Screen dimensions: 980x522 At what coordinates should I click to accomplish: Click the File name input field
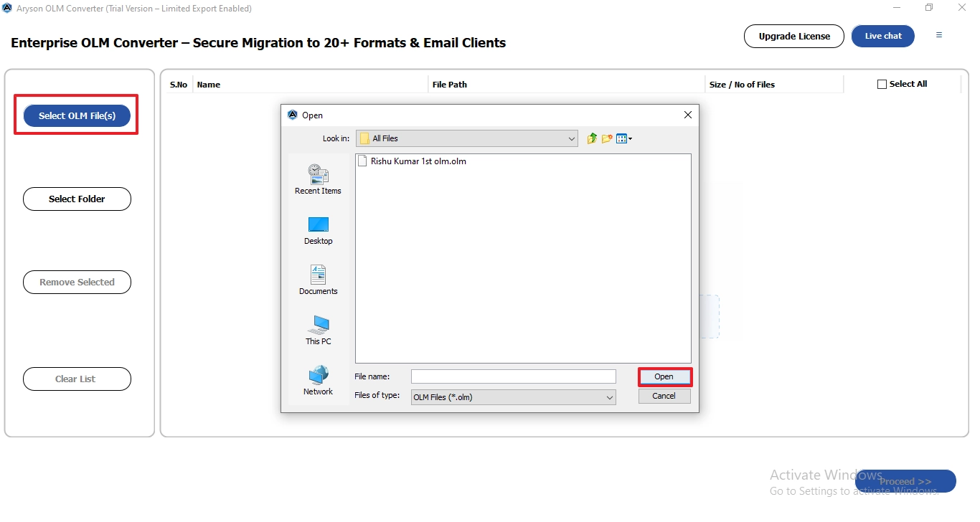tap(513, 376)
